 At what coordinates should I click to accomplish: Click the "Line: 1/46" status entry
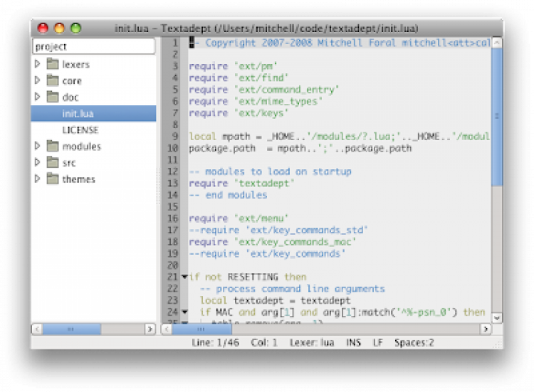215,342
